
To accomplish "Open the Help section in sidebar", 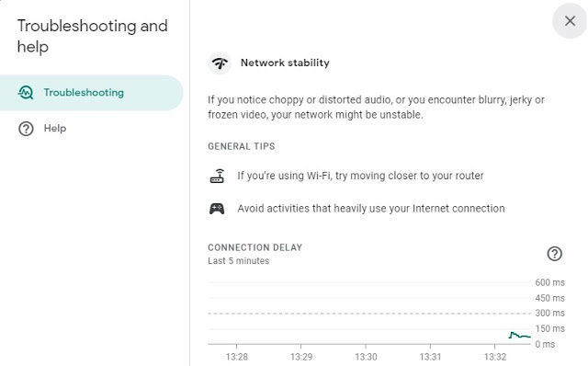I will point(55,129).
